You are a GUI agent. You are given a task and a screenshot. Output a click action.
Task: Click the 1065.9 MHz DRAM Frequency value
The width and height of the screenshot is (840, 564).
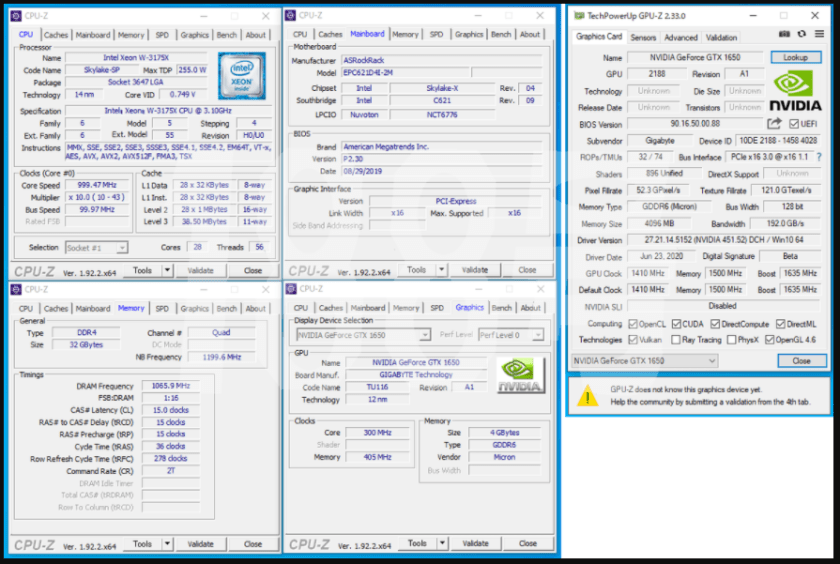tap(170, 386)
